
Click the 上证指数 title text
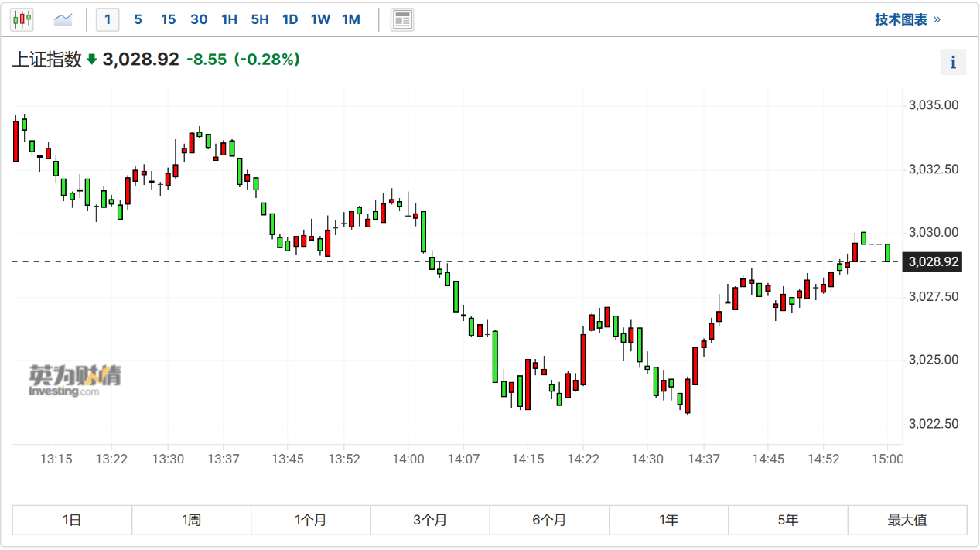coord(46,60)
